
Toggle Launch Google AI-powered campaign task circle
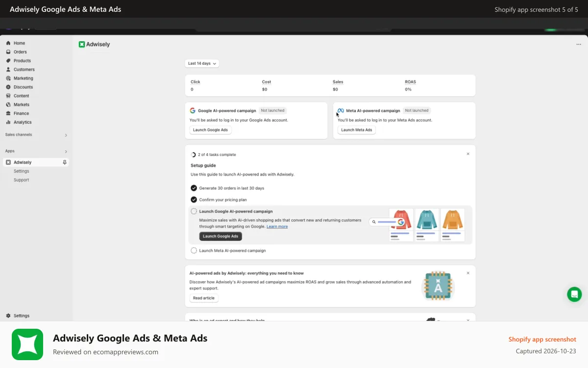tap(194, 211)
